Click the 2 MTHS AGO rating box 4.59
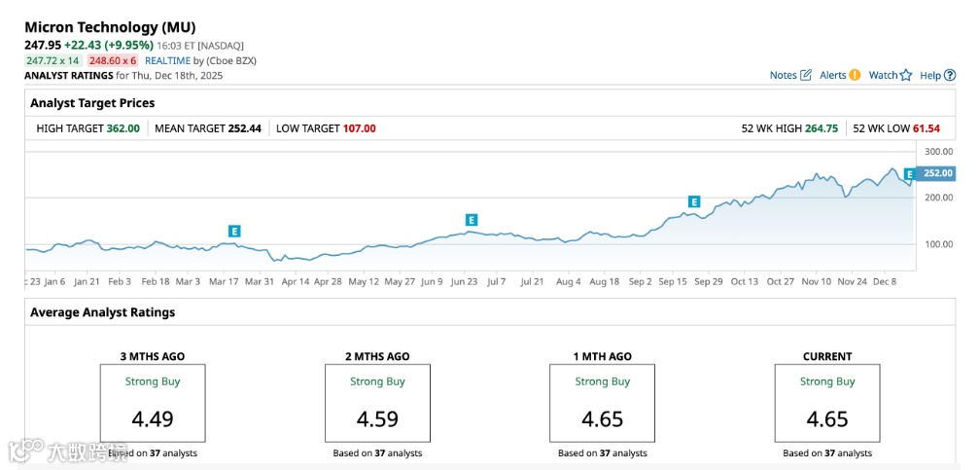This screenshot has width=980, height=470. click(x=377, y=403)
